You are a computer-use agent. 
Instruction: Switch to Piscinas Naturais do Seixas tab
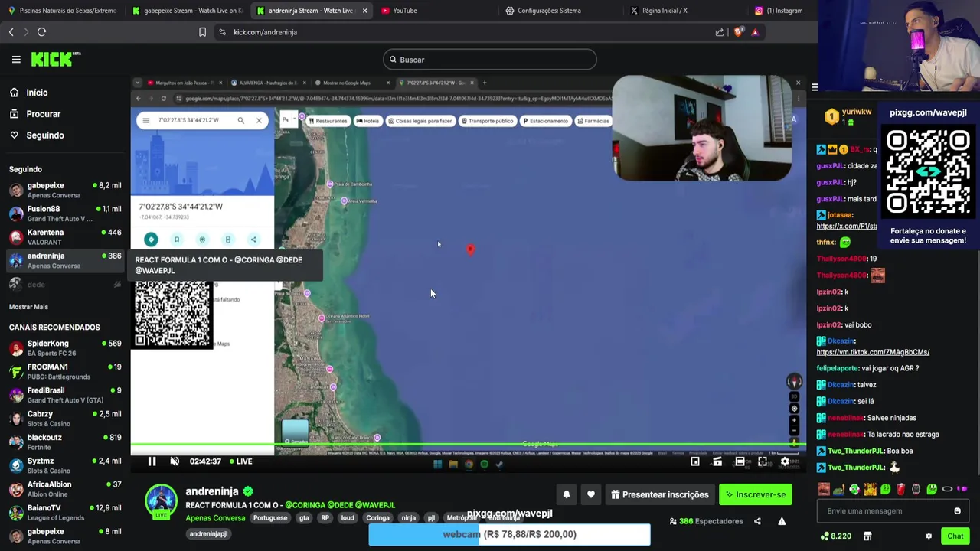63,11
